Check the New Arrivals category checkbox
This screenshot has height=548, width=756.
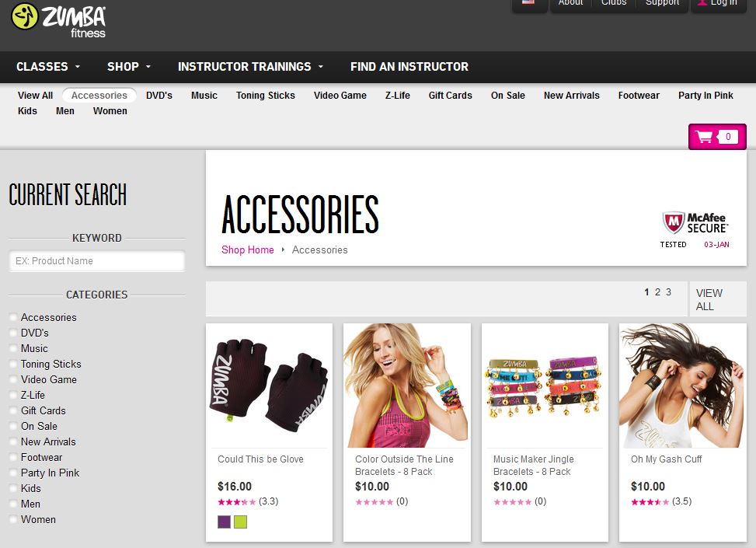tap(13, 442)
